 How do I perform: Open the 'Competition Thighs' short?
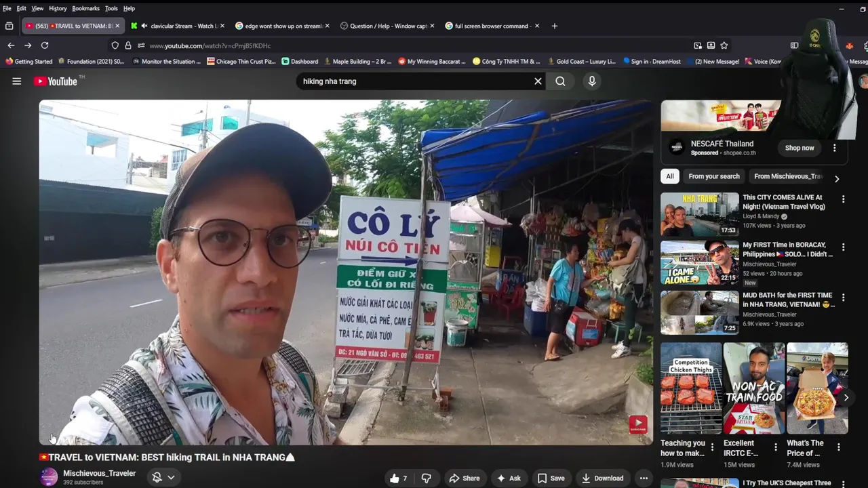click(691, 388)
